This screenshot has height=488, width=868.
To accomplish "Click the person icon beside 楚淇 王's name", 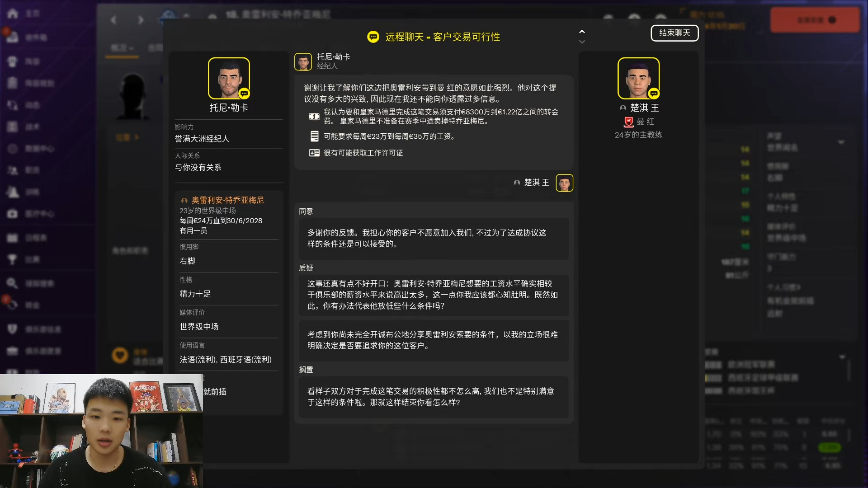I will click(623, 108).
